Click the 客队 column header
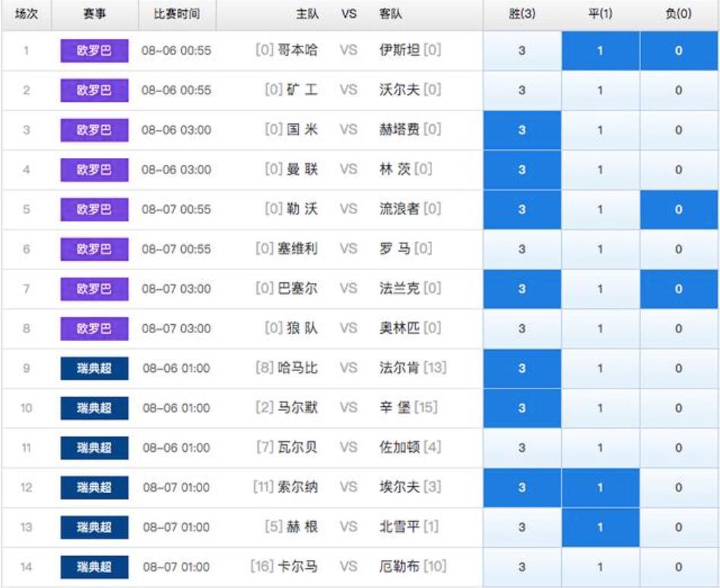The image size is (720, 588). (391, 14)
